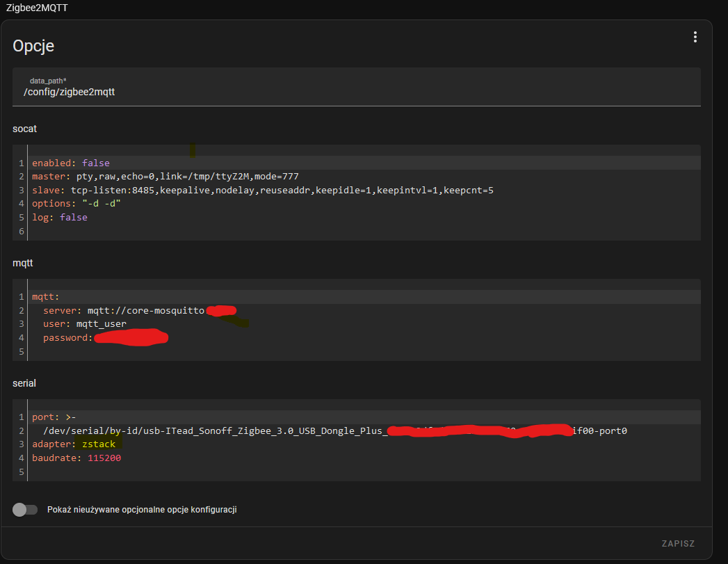Viewport: 728px width, 564px height.
Task: Click the slave tcp-listen:8485 line
Action: tap(262, 191)
